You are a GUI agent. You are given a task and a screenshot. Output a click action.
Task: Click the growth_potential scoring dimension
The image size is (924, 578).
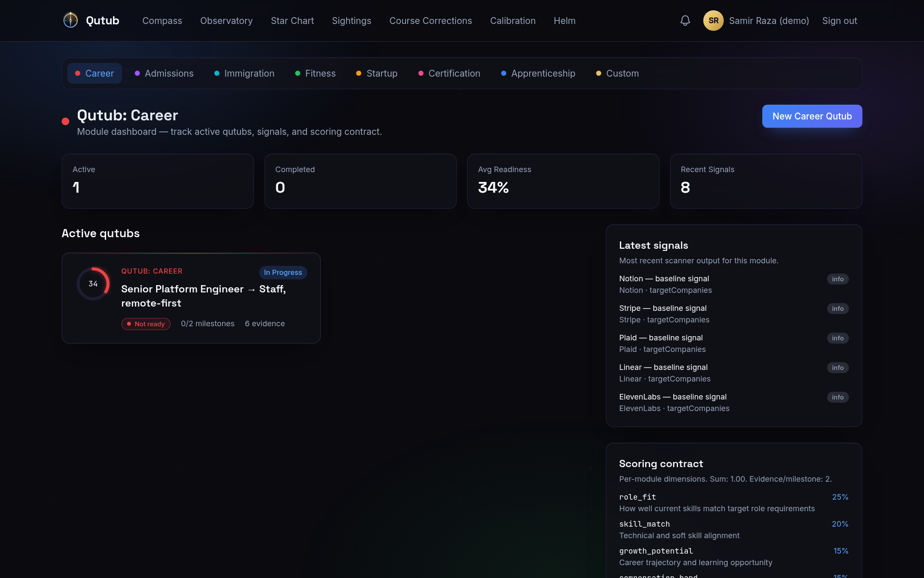click(734, 557)
